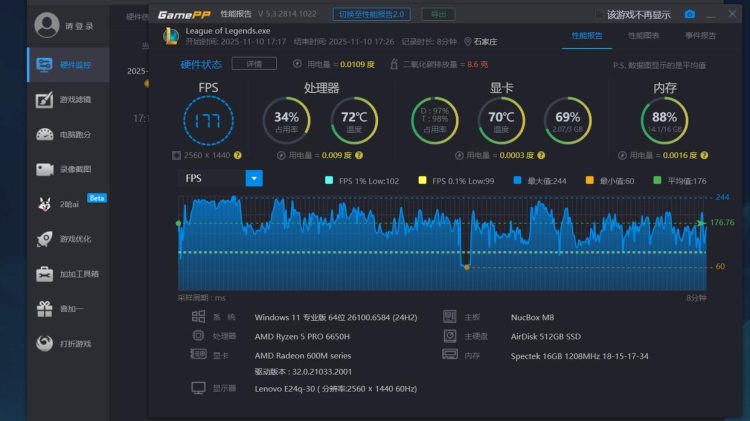The height and width of the screenshot is (421, 750).
Task: Click the Lenovo E24q-30 monitor text
Action: (336, 388)
